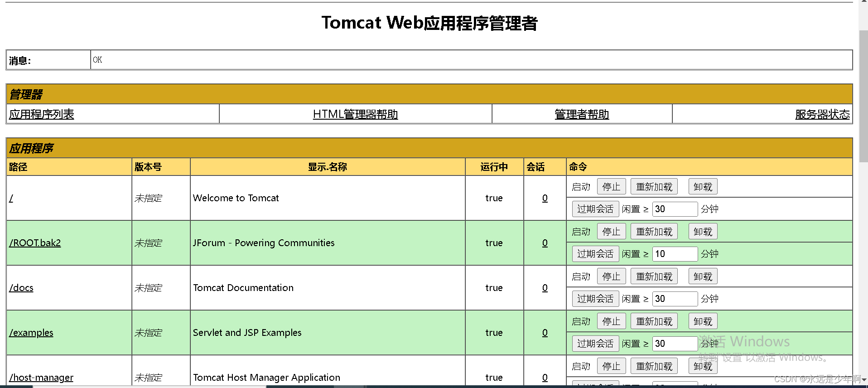Click 重新加载 for Welcome to Tomcat
Viewport: 868px width, 388px height.
click(654, 187)
